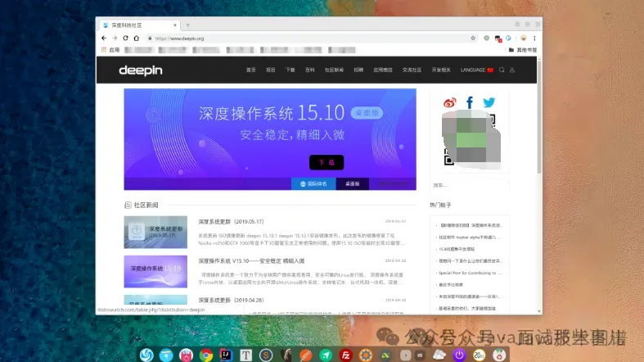Select the 国际排名 banner tab
The width and height of the screenshot is (644, 362).
pos(313,183)
